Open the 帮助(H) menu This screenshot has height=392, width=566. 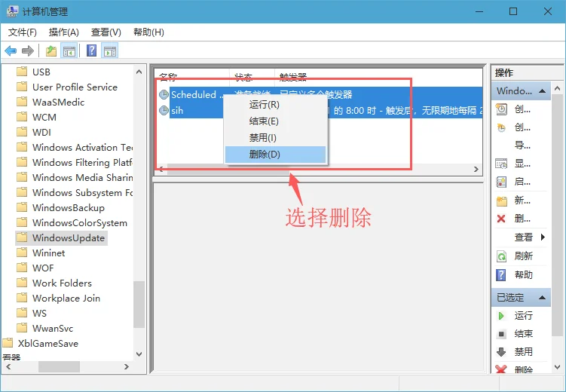(x=148, y=32)
